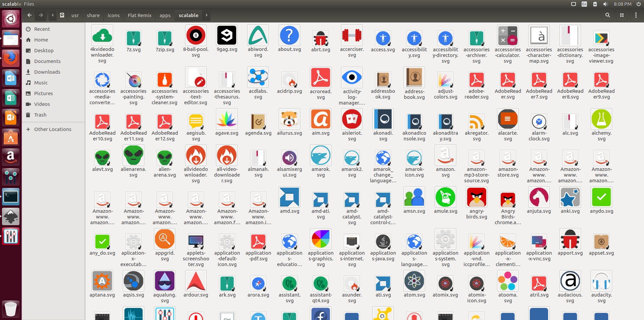Expand path bar with right chevron
This screenshot has width=644, height=320.
tap(207, 15)
